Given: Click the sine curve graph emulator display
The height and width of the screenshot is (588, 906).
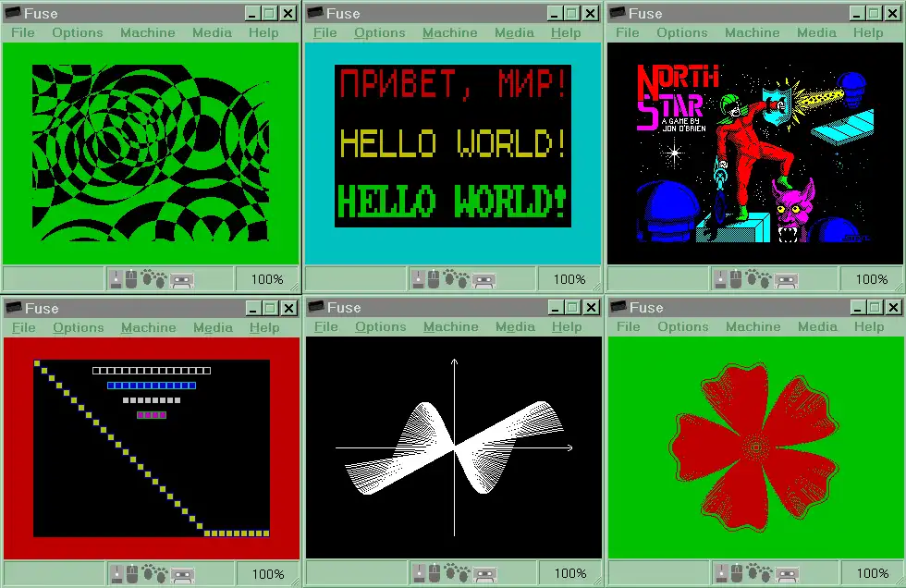Looking at the screenshot, I should [x=454, y=447].
